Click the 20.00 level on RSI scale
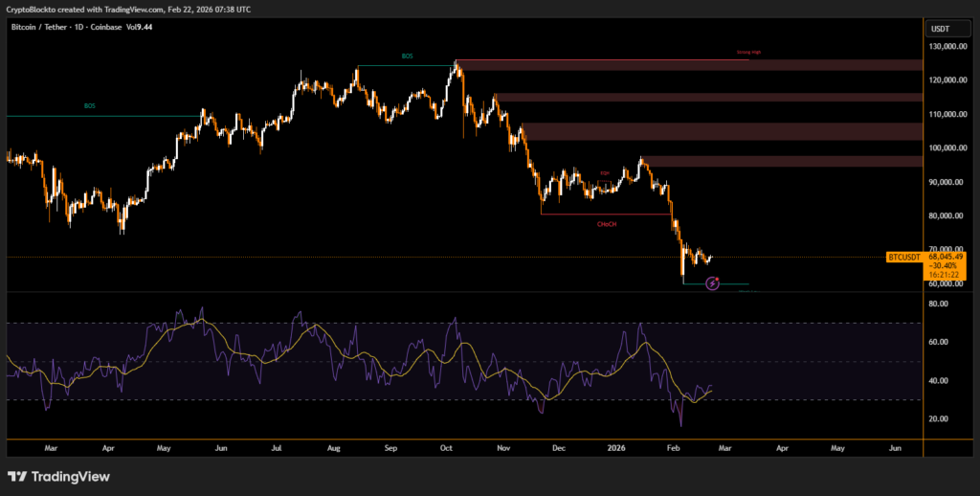Image resolution: width=980 pixels, height=496 pixels. point(938,418)
